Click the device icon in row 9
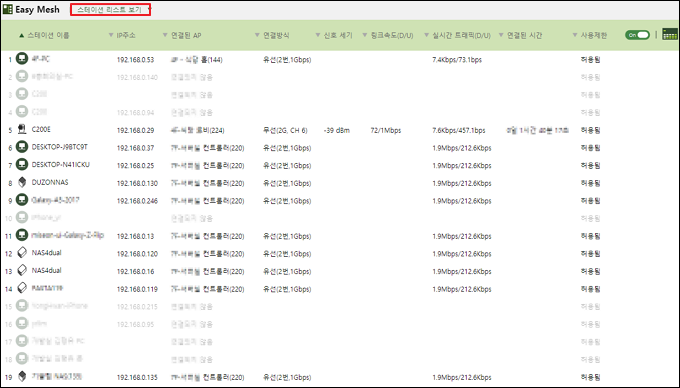680x388 pixels. [22, 199]
